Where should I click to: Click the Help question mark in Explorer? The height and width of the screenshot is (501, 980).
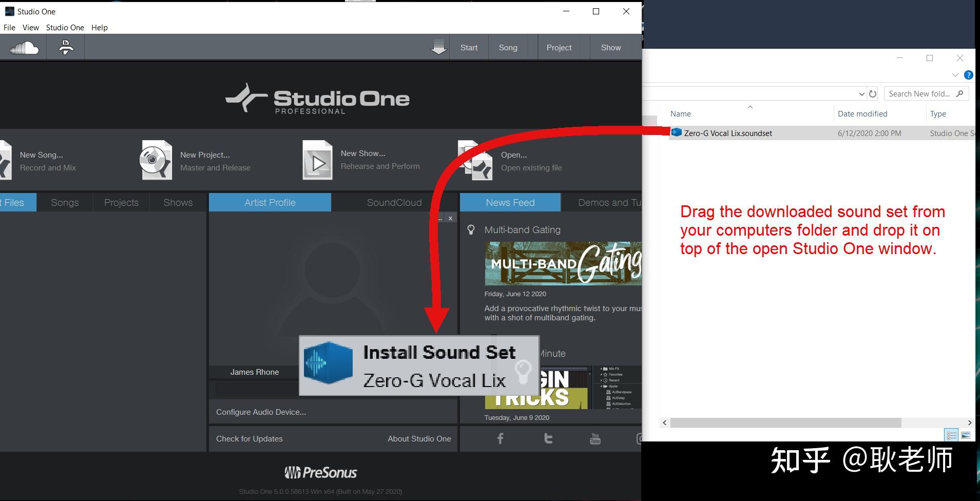pyautogui.click(x=968, y=75)
